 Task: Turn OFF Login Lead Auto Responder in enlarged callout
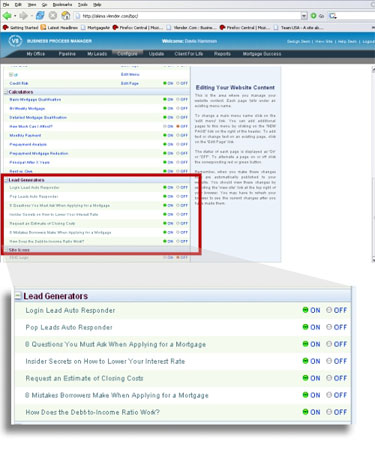[x=329, y=310]
